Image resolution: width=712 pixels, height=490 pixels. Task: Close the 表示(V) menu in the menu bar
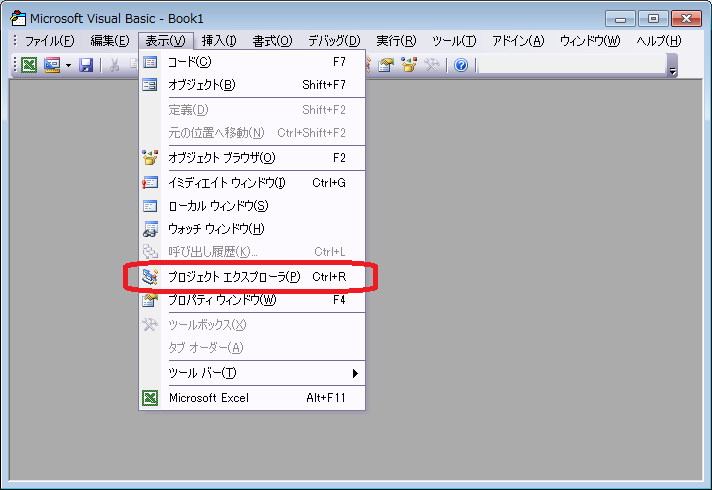pos(165,41)
